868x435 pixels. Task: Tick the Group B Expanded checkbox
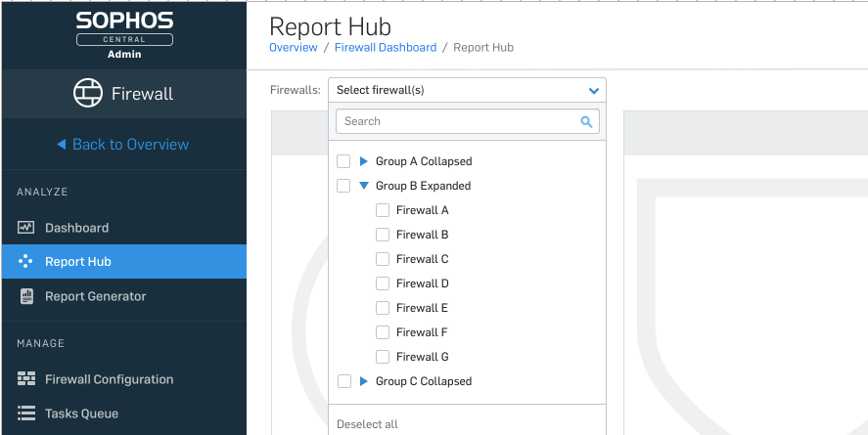[343, 186]
